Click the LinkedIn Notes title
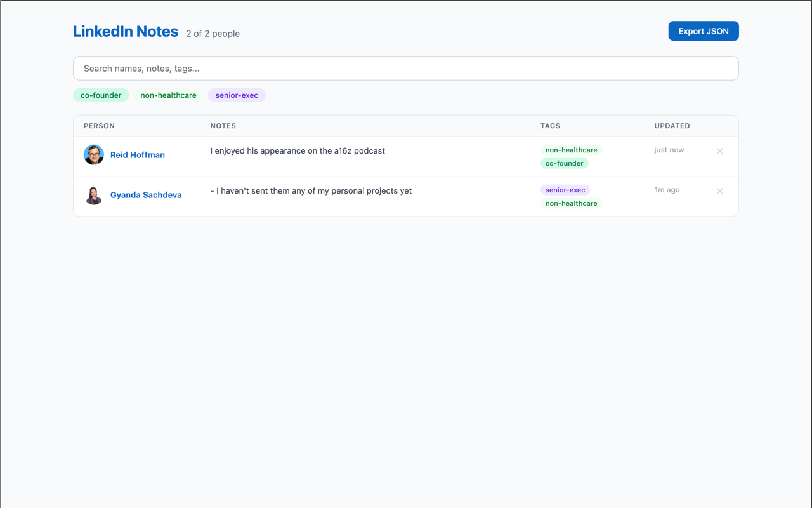Screen dimensions: 812x508 tap(126, 31)
